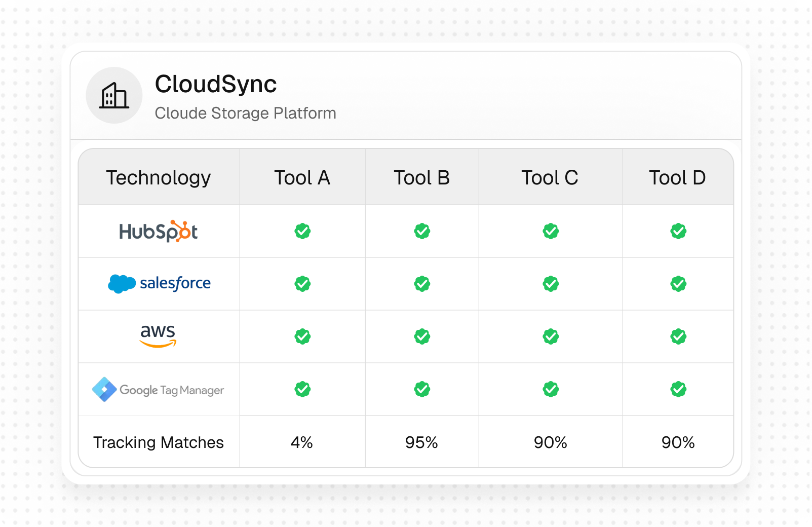Viewport: 812px width, 527px height.
Task: Select the Tool D column header
Action: (677, 178)
